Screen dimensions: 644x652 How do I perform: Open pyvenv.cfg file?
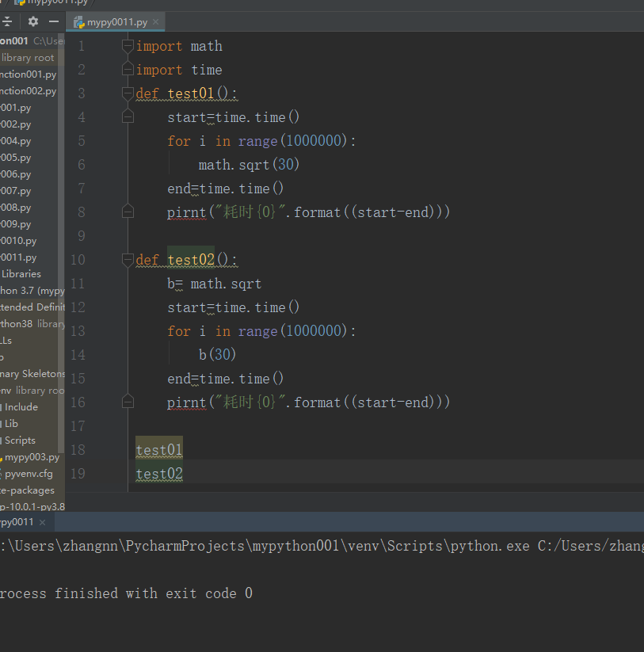point(29,474)
